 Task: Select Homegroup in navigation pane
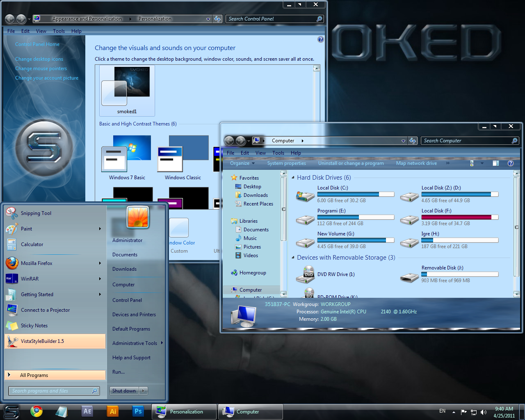point(253,273)
